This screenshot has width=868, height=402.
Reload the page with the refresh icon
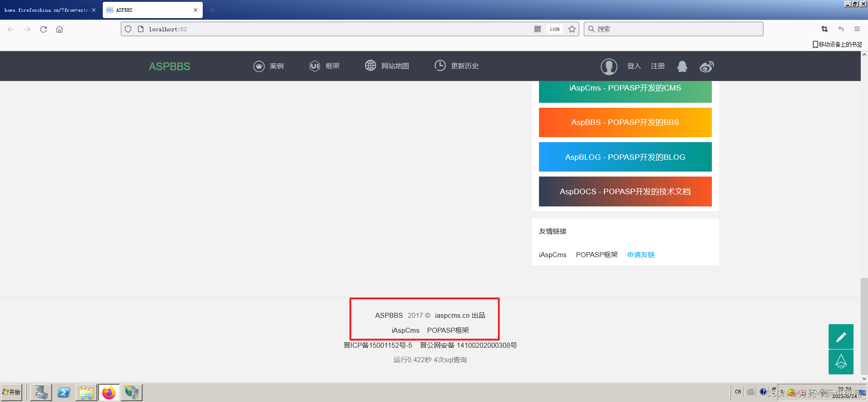coord(43,29)
